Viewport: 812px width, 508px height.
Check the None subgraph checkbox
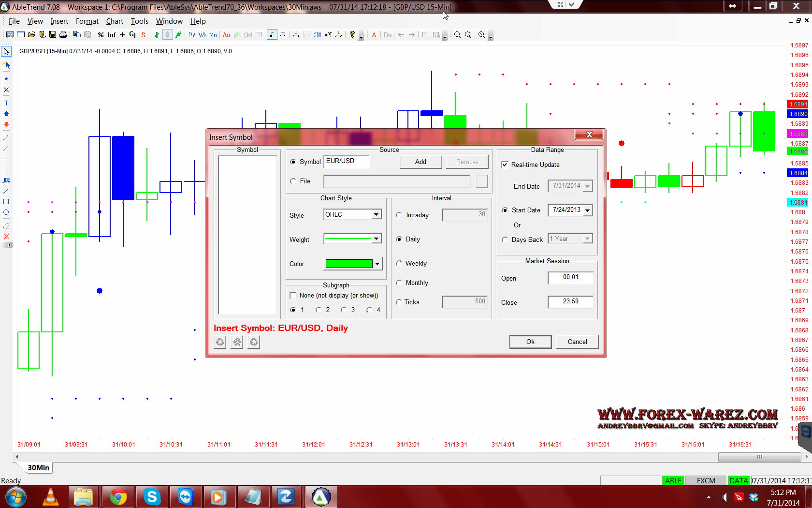pyautogui.click(x=293, y=296)
